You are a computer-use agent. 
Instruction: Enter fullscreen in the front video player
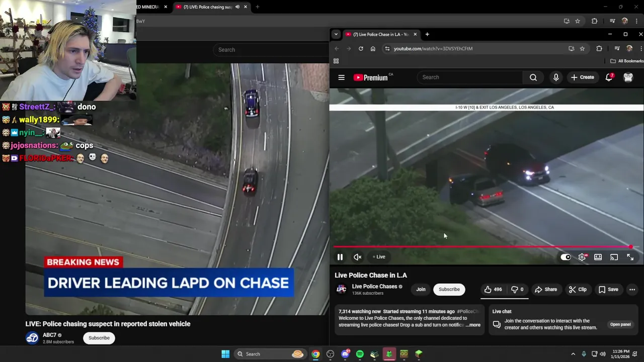click(630, 257)
